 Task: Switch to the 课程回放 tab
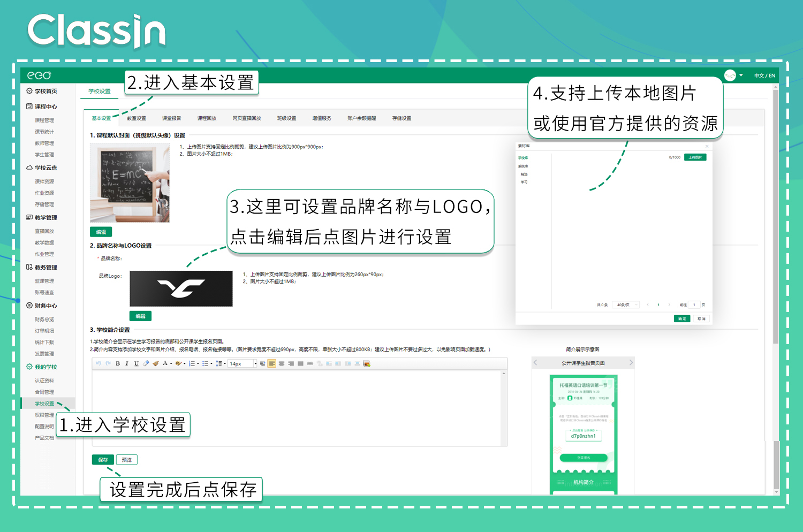207,118
